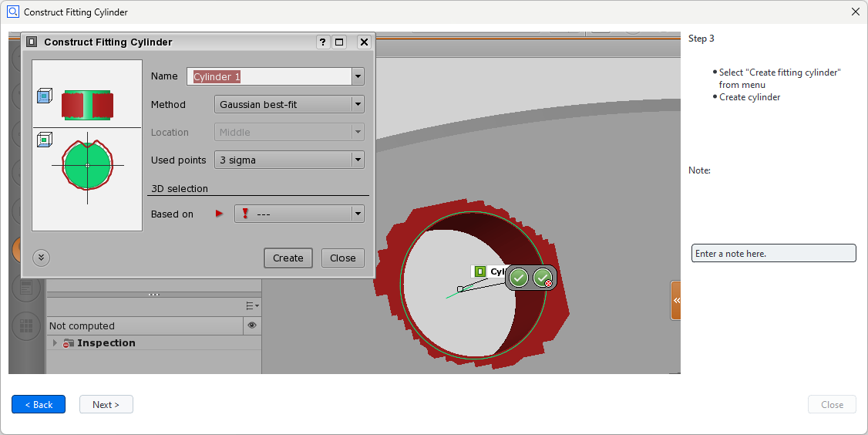Click the cross-section view cube icon
868x435 pixels.
(x=44, y=140)
